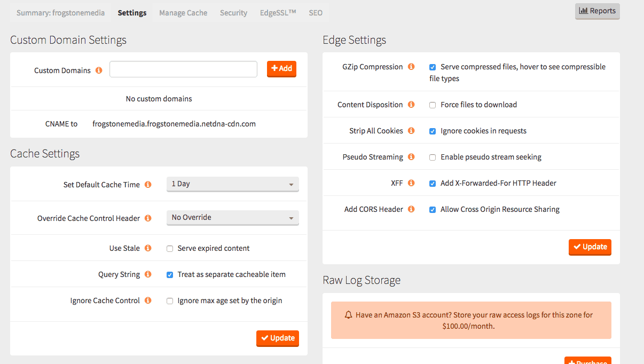Click info icon next to GZip Compression

pos(411,67)
